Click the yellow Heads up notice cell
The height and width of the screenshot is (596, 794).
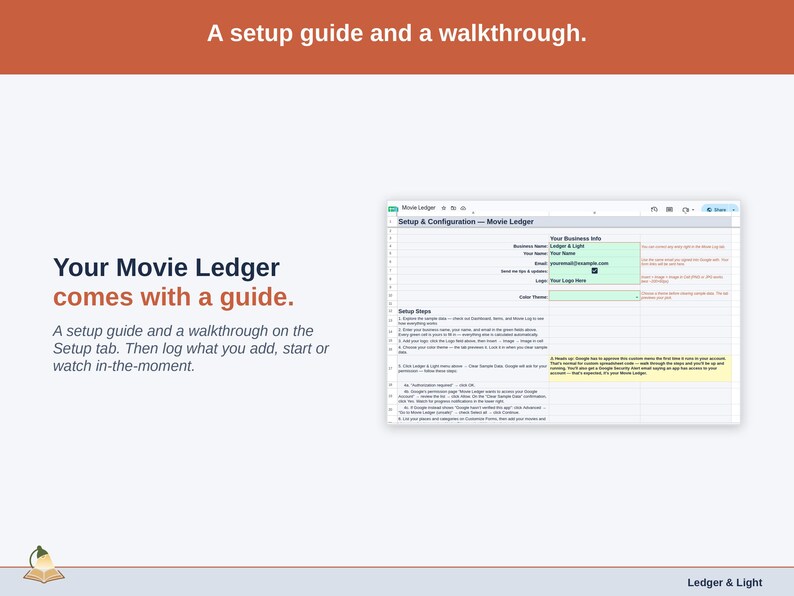[x=640, y=368]
